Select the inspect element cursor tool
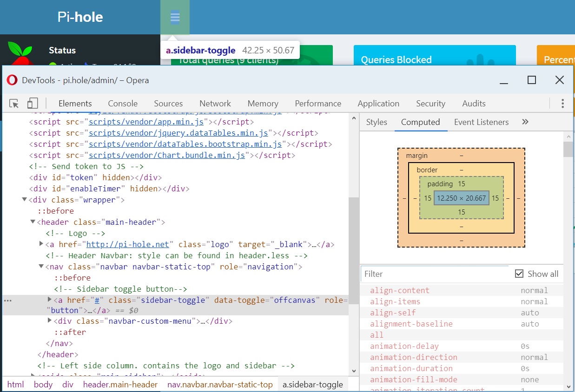Screen dimensions: 575x392 click(x=14, y=102)
